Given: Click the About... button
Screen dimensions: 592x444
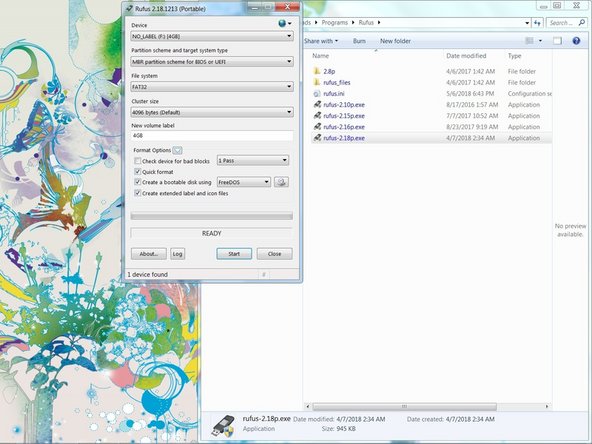Looking at the screenshot, I should coord(149,254).
